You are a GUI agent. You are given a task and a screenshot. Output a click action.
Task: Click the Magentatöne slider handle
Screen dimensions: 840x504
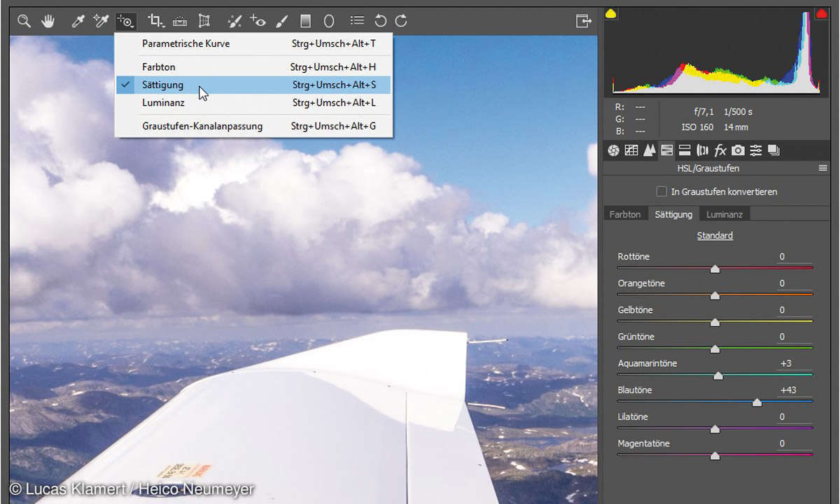(715, 455)
